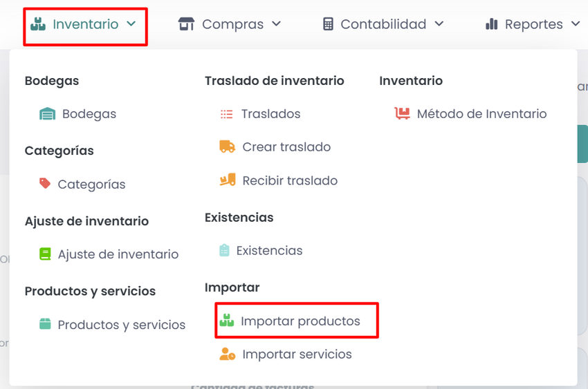Viewport: 588px width, 389px height.
Task: Click the Importar servicios user icon
Action: coord(227,354)
